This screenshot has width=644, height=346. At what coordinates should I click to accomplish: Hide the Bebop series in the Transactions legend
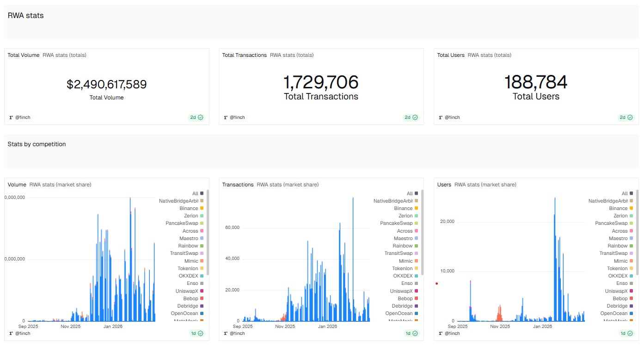(x=406, y=298)
